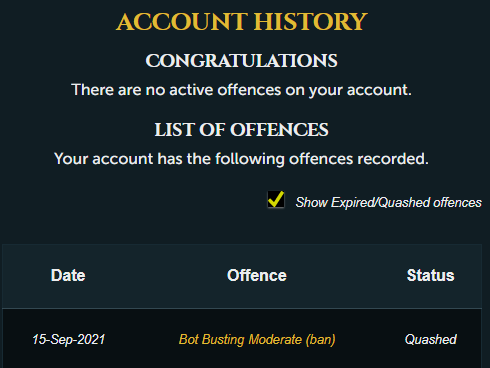Viewport: 490px width, 368px height.
Task: Select the Quashed status cell
Action: 430,340
